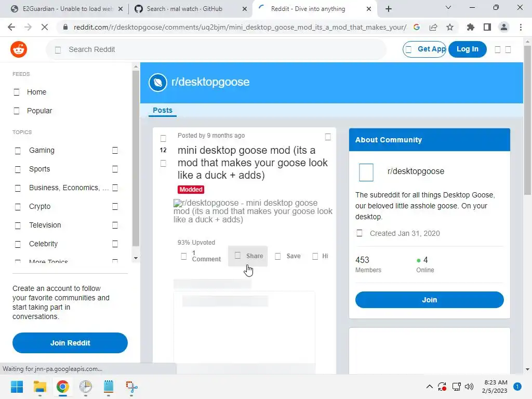Click the forward navigation arrow
532x399 pixels.
tap(28, 27)
